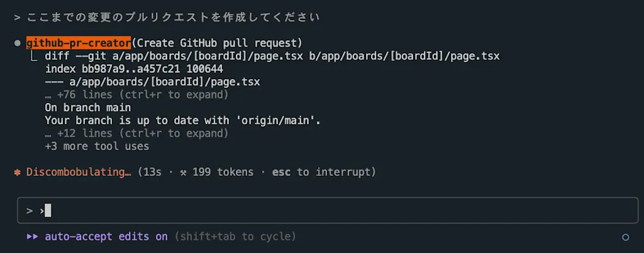Click the hammer tokens icon

pos(183,173)
